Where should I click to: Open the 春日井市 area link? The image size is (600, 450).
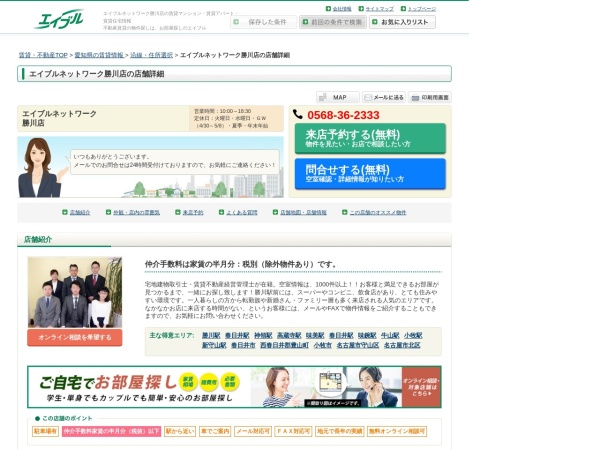click(x=243, y=345)
